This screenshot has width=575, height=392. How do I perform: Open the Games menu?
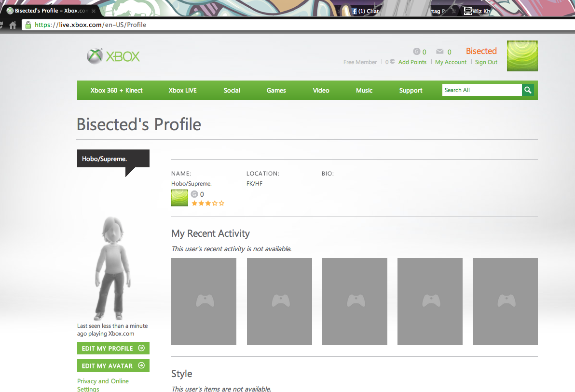(x=276, y=90)
